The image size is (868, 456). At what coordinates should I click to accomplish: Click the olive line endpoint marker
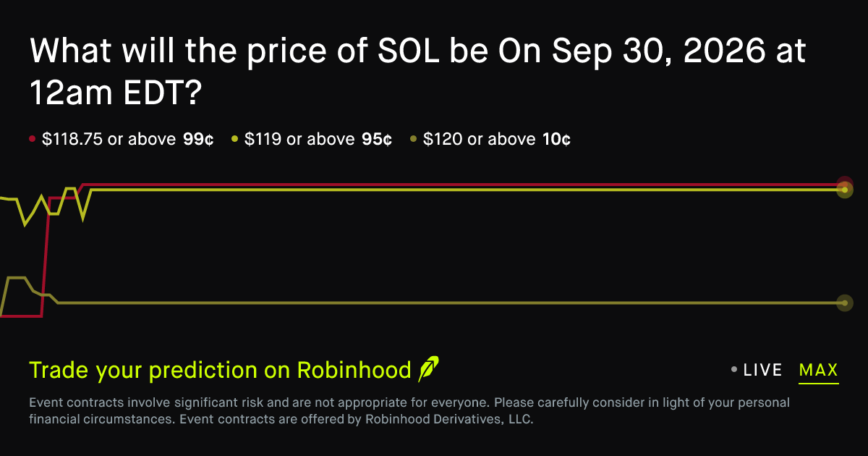(844, 303)
